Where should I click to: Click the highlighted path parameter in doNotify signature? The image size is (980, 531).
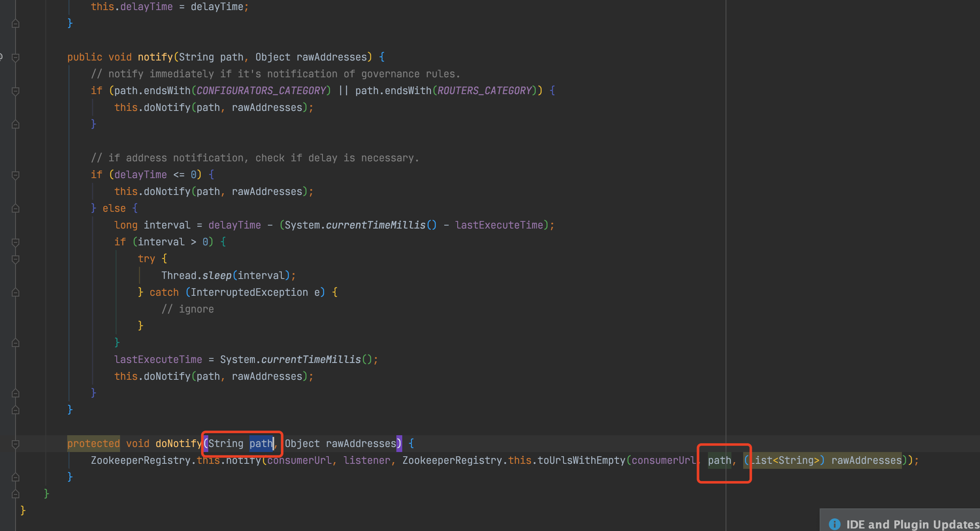coord(261,443)
